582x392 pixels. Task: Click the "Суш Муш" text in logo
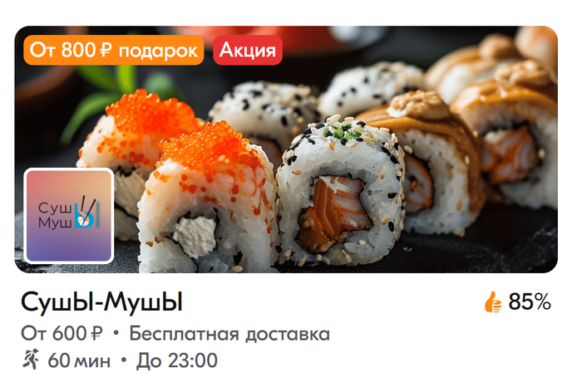pyautogui.click(x=56, y=215)
